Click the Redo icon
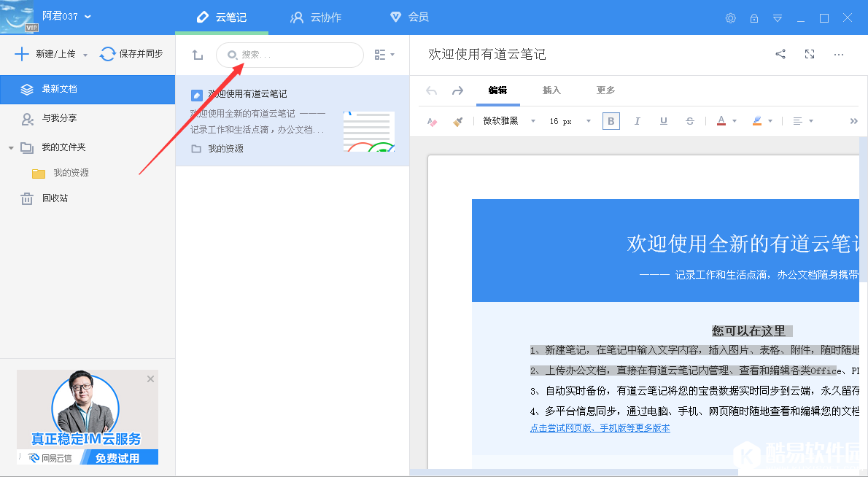 tap(457, 91)
